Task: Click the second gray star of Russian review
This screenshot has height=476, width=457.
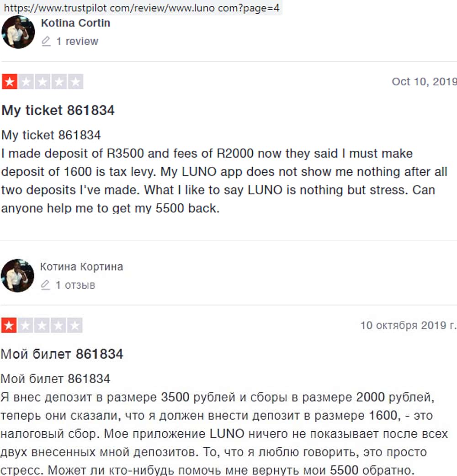Action: tap(26, 326)
